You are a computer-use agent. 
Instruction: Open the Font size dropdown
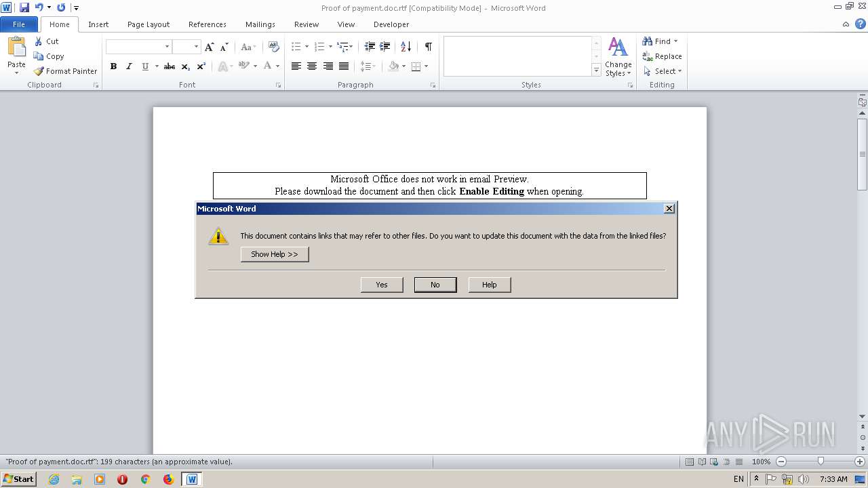pos(197,47)
